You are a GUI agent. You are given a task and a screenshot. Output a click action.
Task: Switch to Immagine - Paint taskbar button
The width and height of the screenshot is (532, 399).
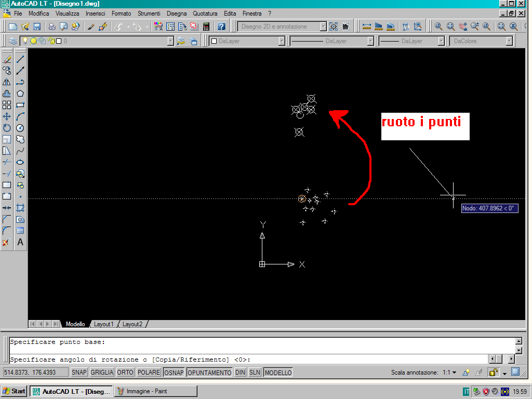coord(156,391)
